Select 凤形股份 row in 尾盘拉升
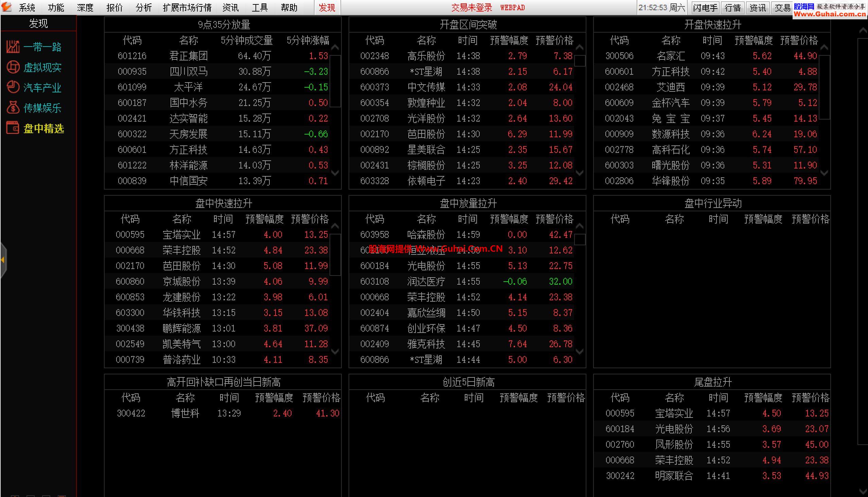The width and height of the screenshot is (868, 497). coord(712,444)
